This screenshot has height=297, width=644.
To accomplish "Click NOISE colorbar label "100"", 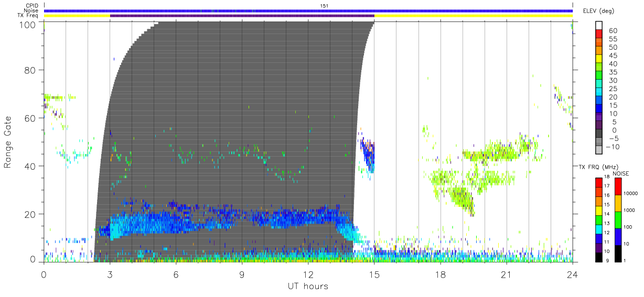I will (628, 227).
